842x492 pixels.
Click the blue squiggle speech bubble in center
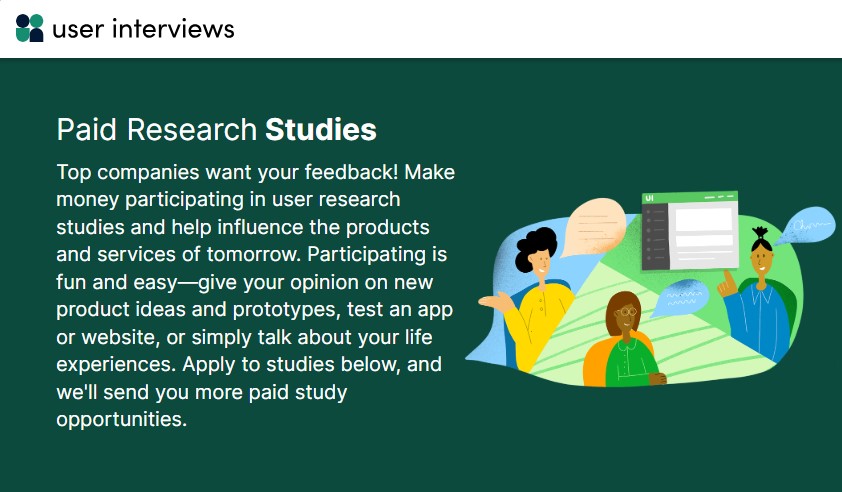click(x=680, y=298)
